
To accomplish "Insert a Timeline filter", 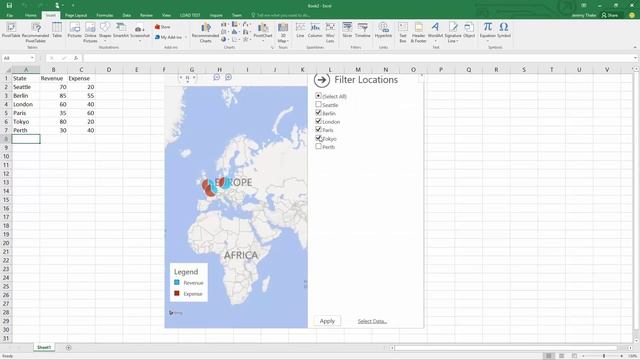I will coord(362,31).
